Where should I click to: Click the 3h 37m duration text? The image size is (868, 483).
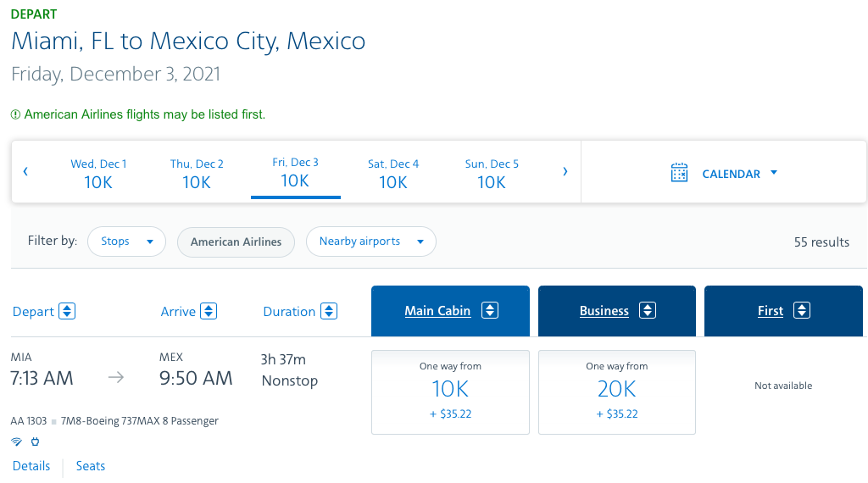coord(283,359)
